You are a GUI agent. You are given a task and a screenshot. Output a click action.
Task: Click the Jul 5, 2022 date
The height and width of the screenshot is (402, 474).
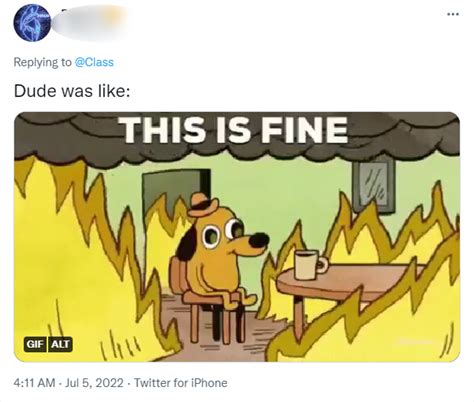coord(94,383)
